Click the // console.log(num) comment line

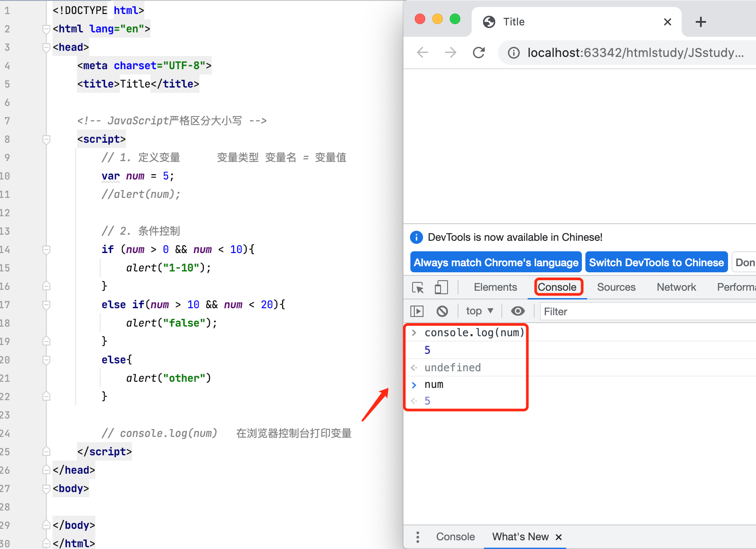pos(227,433)
